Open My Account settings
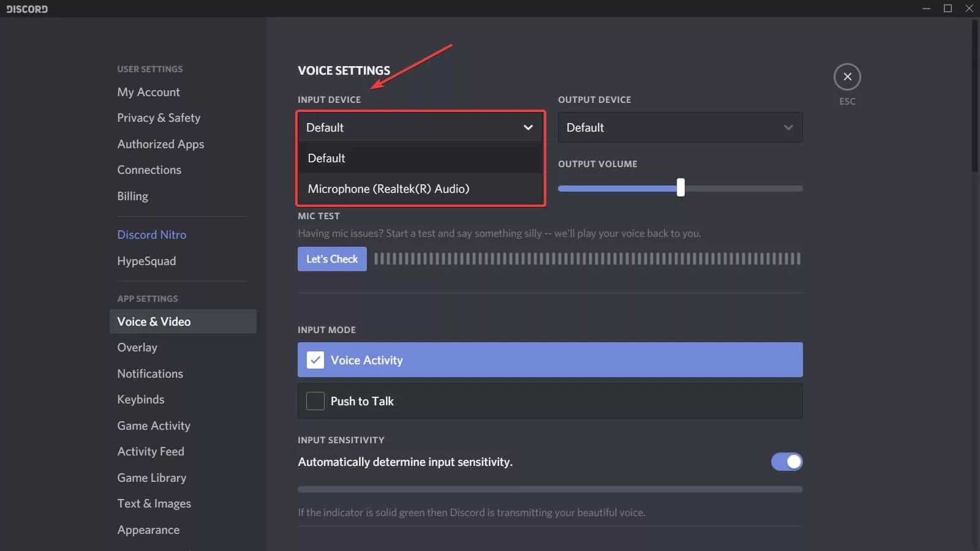 click(148, 92)
